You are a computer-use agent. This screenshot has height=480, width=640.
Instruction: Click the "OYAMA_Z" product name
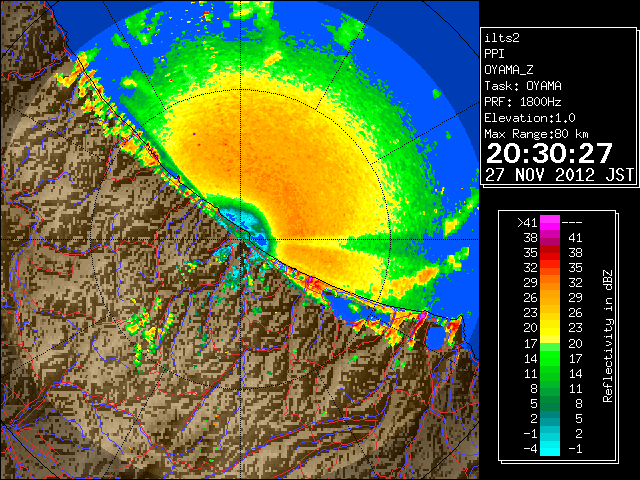[x=509, y=70]
